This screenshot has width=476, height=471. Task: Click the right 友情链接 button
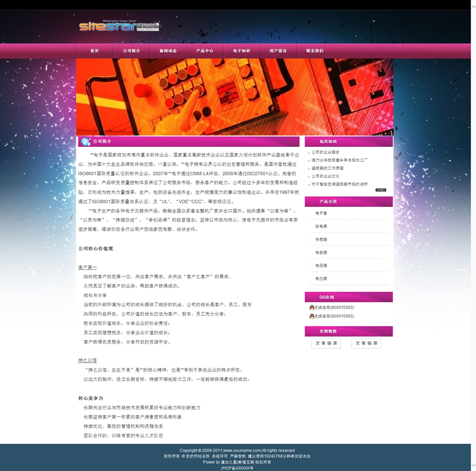point(366,343)
